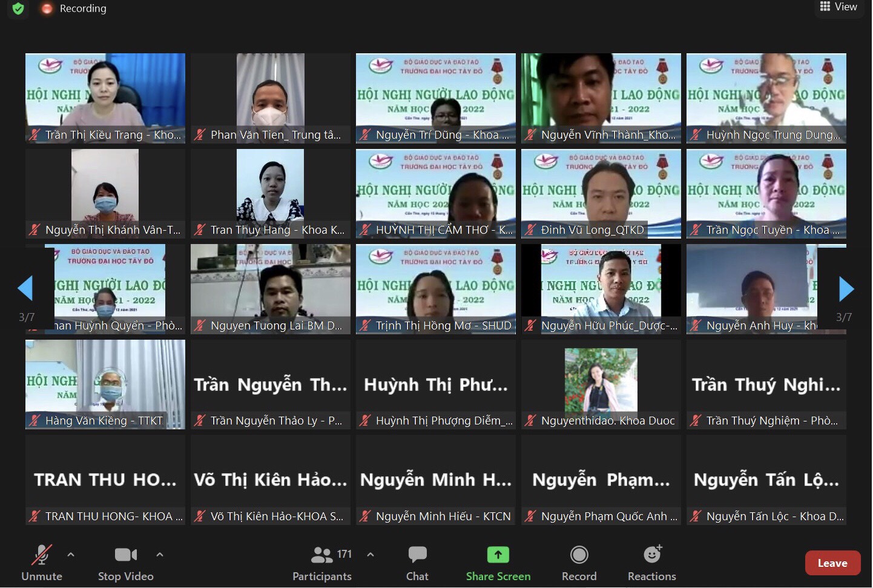Viewport: 873px width, 588px height.
Task: Open the View layout menu
Action: click(838, 7)
